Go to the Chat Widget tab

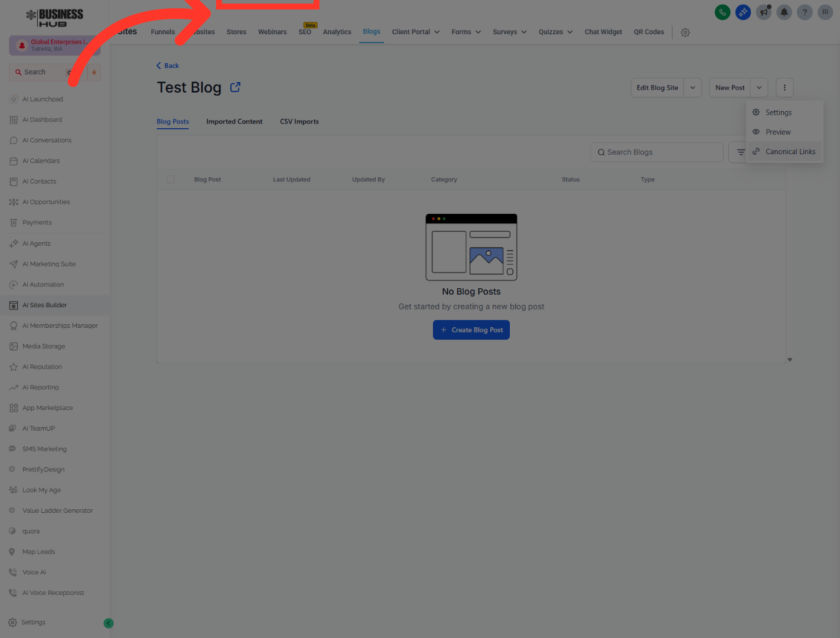[603, 32]
